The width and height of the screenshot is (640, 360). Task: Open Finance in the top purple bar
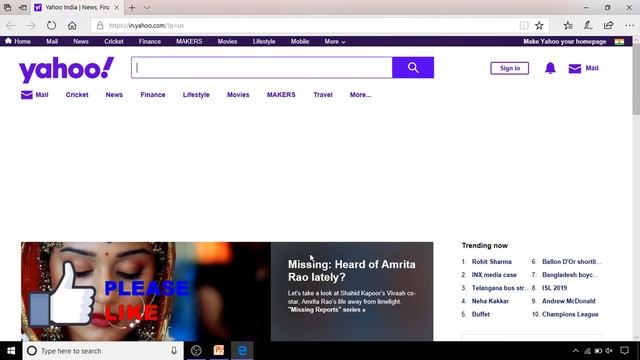[x=150, y=41]
